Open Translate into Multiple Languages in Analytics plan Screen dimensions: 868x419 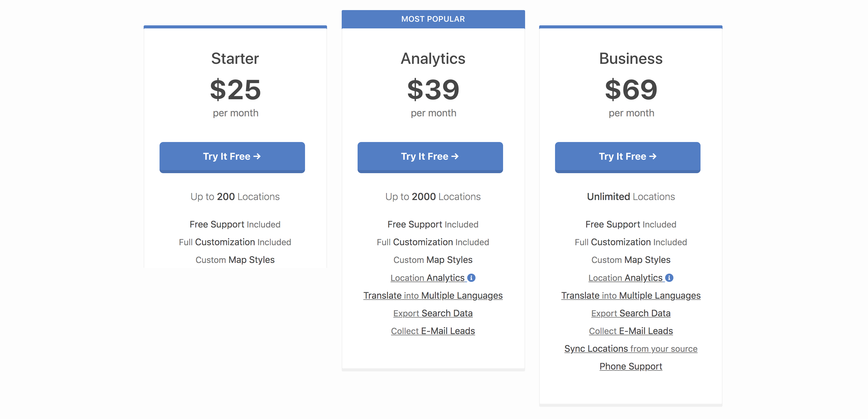tap(433, 295)
